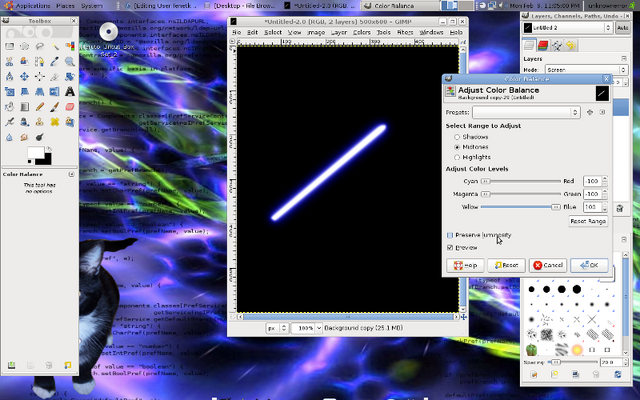Image resolution: width=640 pixels, height=400 pixels.
Task: Select the Scissors Select tool
Action: pos(9,62)
